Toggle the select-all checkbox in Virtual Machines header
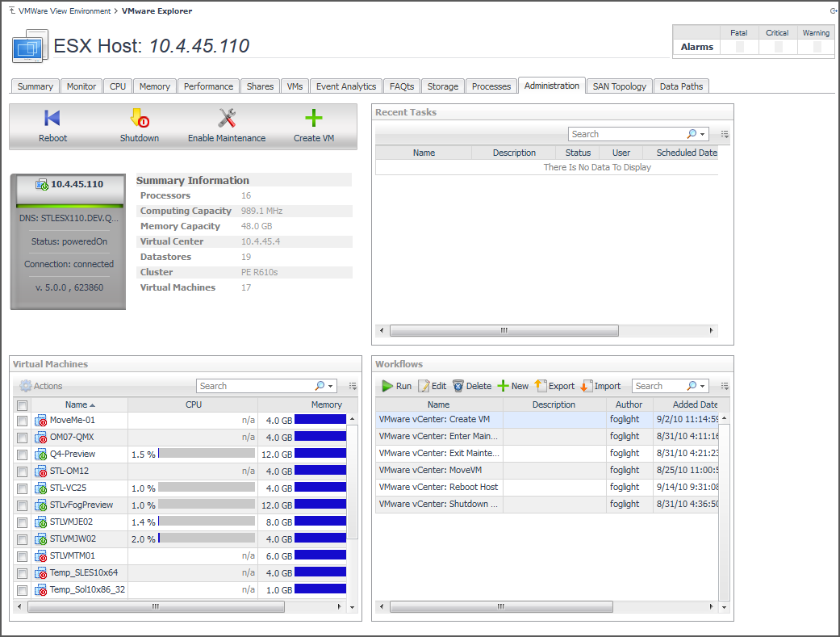The height and width of the screenshot is (637, 840). [23, 405]
